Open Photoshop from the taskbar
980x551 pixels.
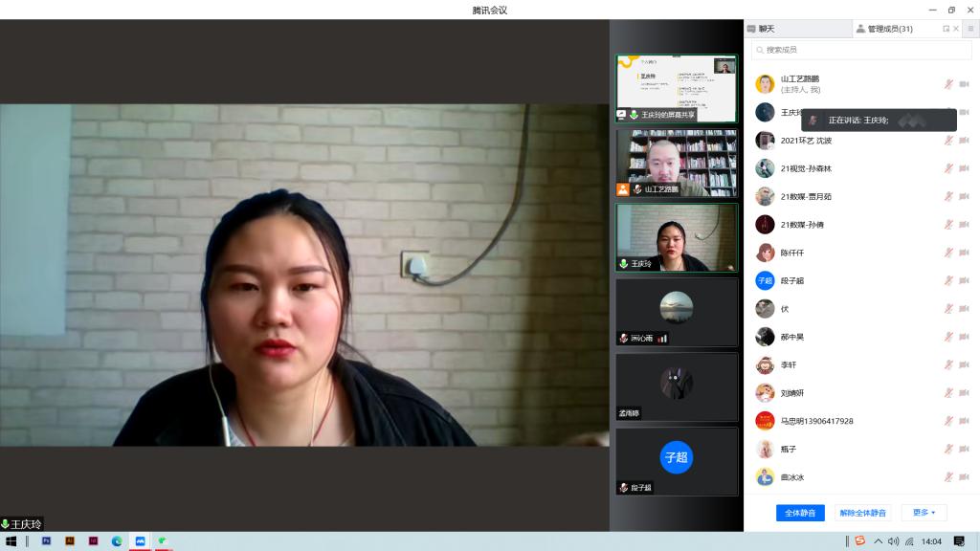(x=46, y=541)
